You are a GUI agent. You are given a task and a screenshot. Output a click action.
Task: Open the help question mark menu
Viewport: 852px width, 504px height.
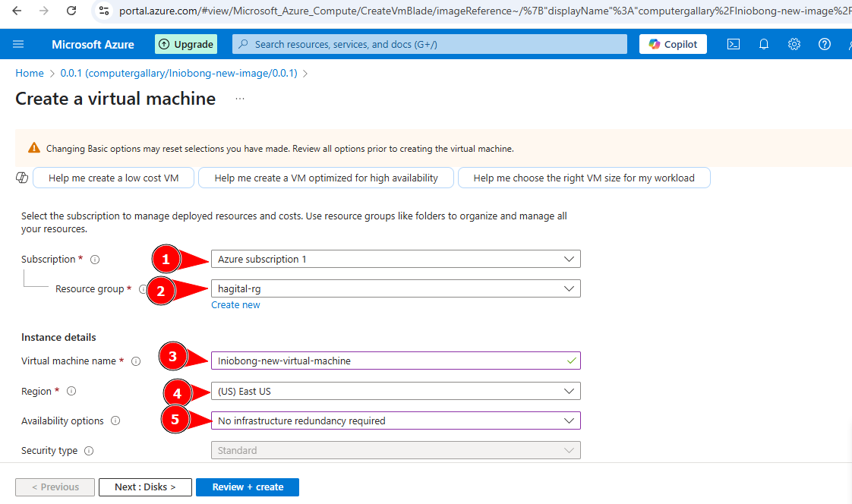825,44
